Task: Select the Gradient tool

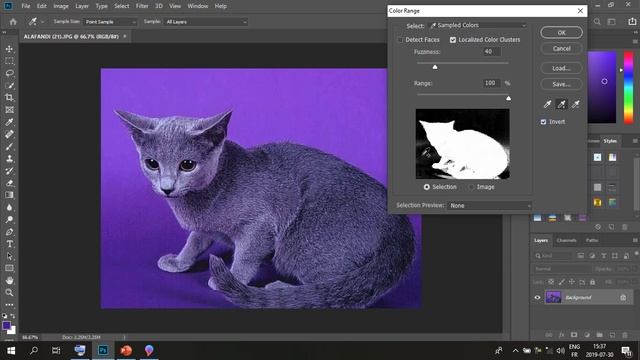Action: 9,195
